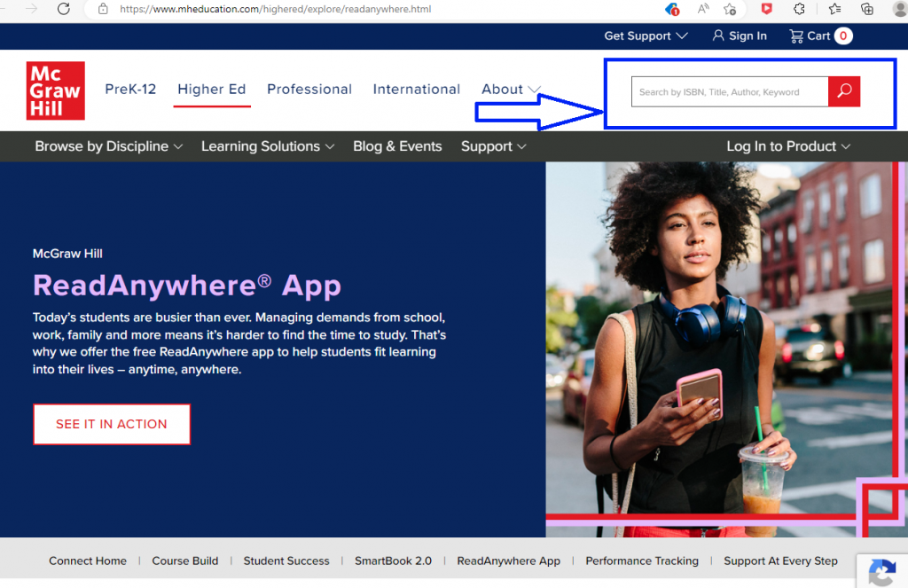The width and height of the screenshot is (908, 588).
Task: Expand the Get Support dropdown
Action: click(x=646, y=36)
